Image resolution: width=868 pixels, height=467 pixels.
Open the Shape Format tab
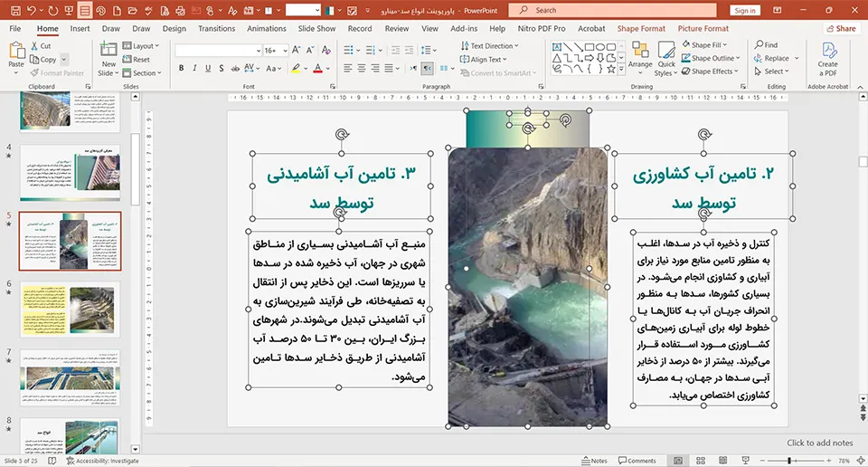coord(641,28)
